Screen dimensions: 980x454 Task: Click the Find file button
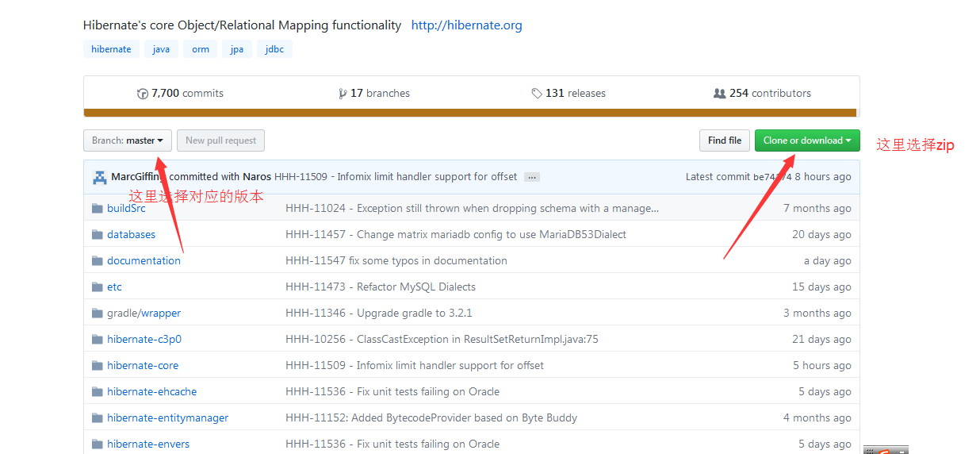tap(725, 140)
